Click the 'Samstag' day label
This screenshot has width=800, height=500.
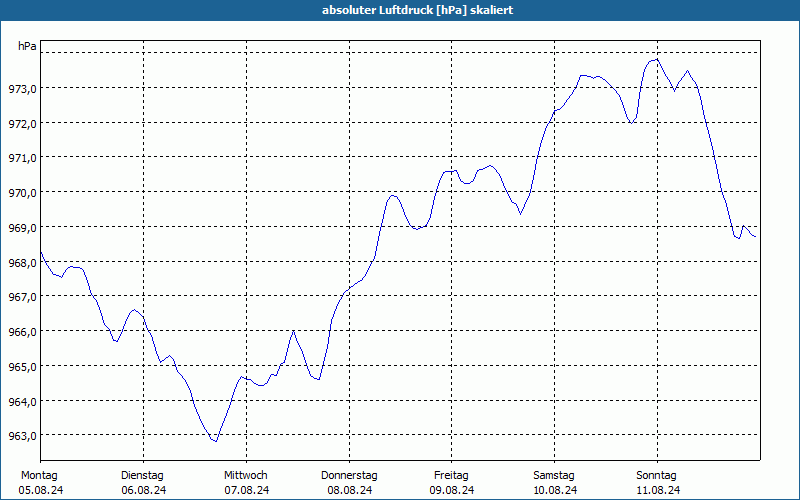554,476
